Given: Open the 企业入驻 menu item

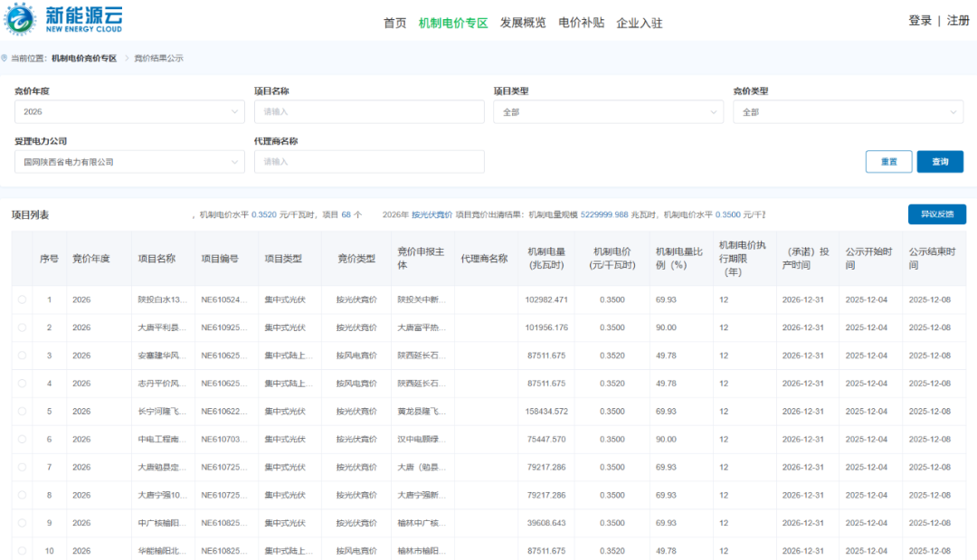Looking at the screenshot, I should [640, 23].
